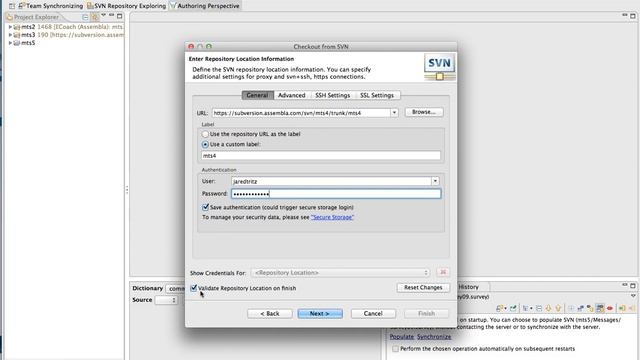This screenshot has height=360, width=640.
Task: Open view menu triangle in bottom panel
Action: (x=633, y=296)
